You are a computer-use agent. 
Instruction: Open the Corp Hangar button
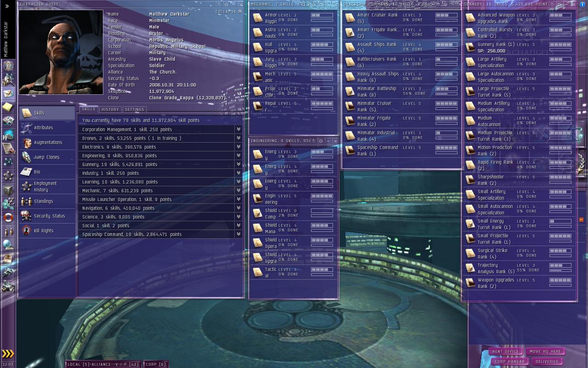pos(509,362)
